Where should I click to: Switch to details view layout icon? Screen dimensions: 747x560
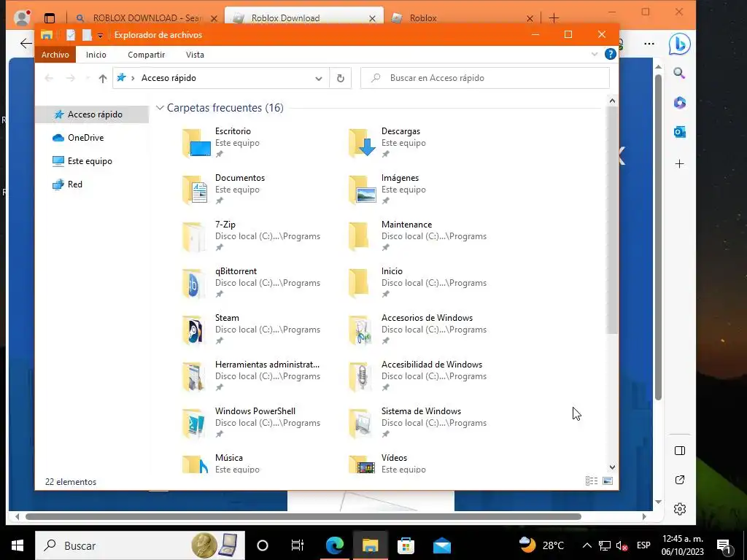pos(591,481)
